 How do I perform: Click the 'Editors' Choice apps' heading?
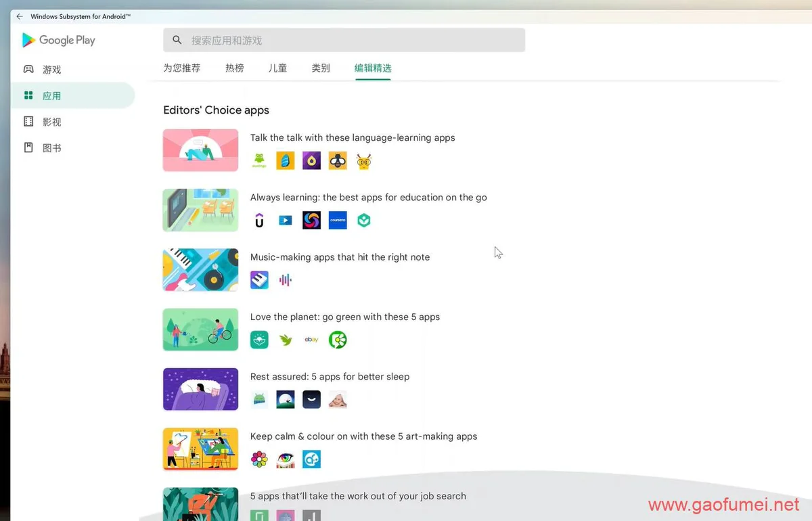pos(216,110)
